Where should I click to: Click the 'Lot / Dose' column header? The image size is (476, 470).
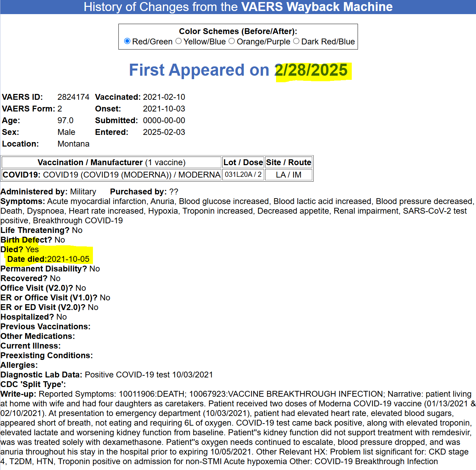(243, 162)
